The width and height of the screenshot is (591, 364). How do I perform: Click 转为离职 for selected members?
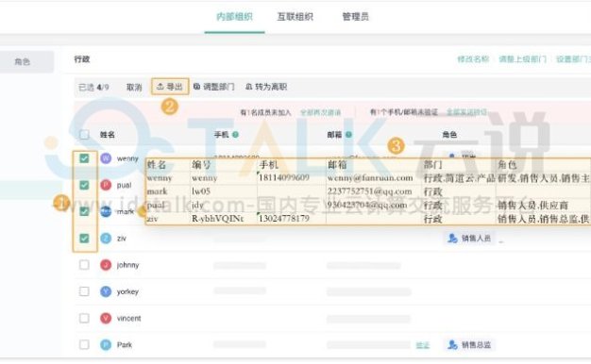click(x=266, y=87)
